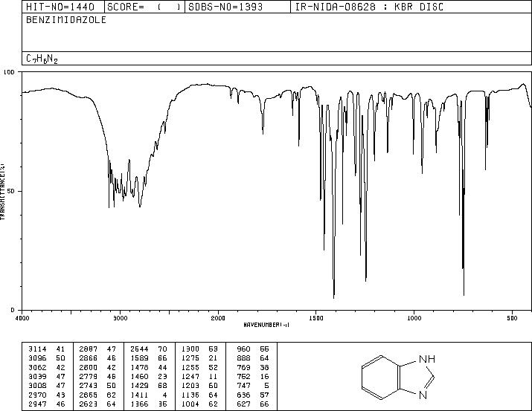Select peak table entry 747

[x=253, y=386]
